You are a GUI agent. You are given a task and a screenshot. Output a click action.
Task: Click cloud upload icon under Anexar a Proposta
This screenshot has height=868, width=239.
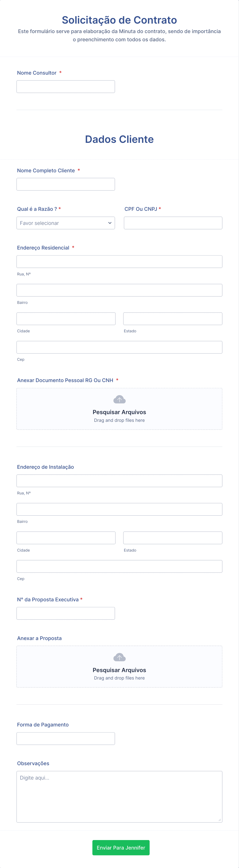click(x=120, y=657)
